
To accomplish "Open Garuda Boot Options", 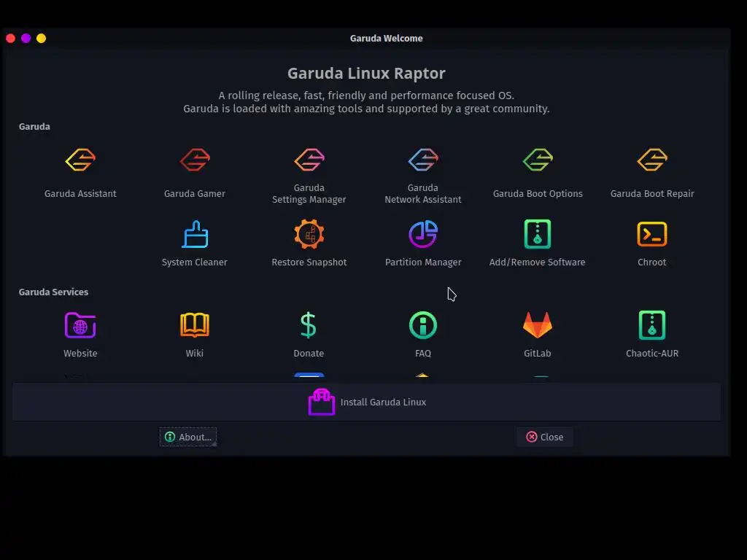I will tap(538, 160).
